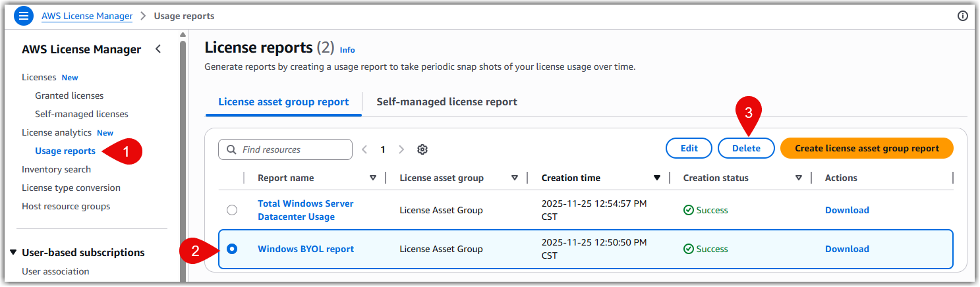Image resolution: width=980 pixels, height=287 pixels.
Task: Open table preferences gear icon
Action: 422,149
